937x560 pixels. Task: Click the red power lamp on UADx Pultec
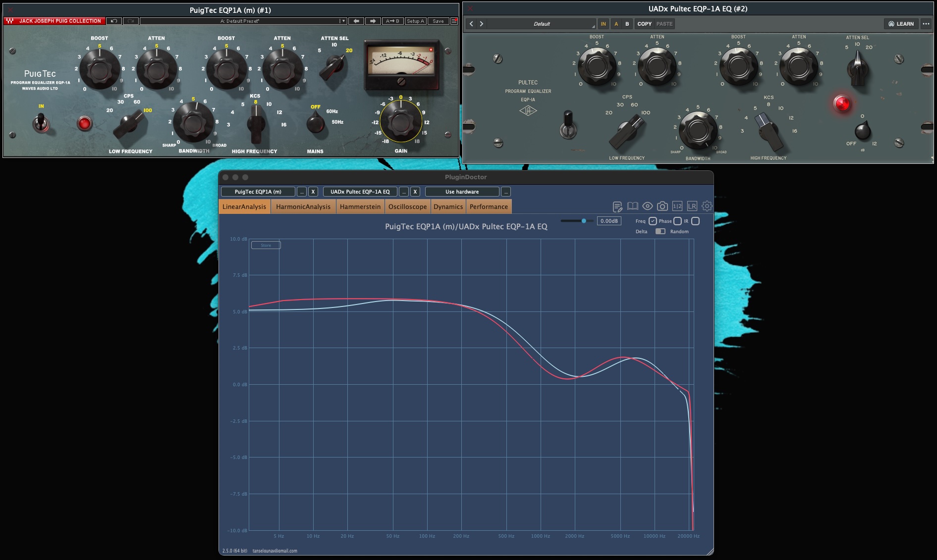click(x=841, y=103)
